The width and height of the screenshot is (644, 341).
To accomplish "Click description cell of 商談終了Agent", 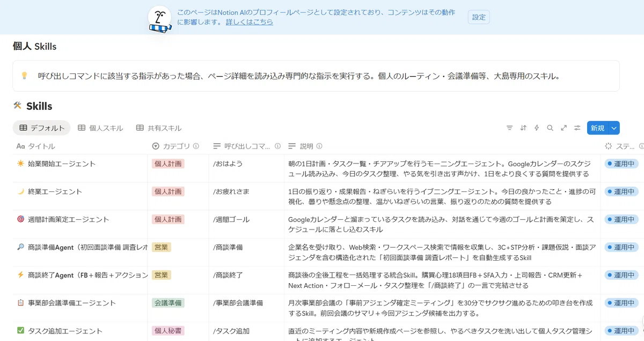I will [x=442, y=280].
